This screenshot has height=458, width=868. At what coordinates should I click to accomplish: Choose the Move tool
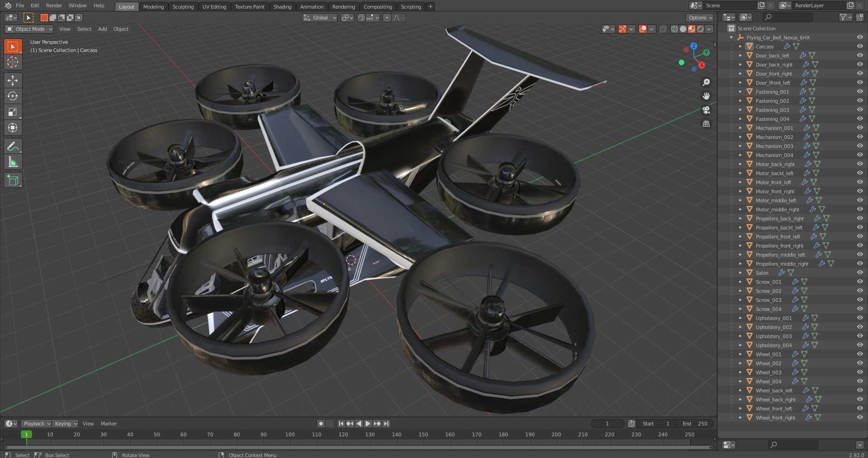[x=13, y=80]
